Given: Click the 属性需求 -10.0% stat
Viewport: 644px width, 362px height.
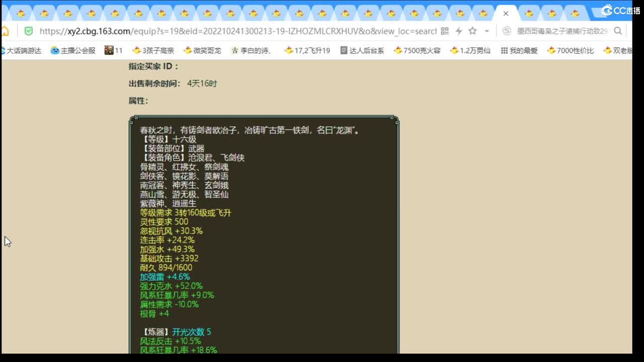Looking at the screenshot, I should pos(169,304).
